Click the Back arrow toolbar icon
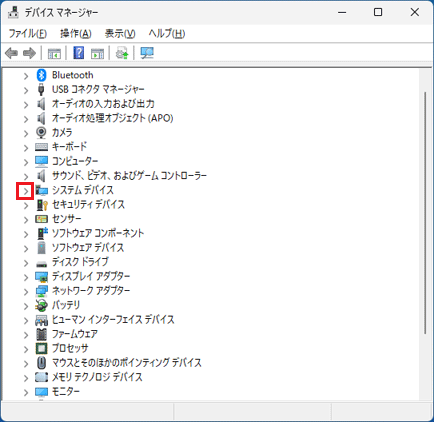This screenshot has width=434, height=422. click(11, 53)
